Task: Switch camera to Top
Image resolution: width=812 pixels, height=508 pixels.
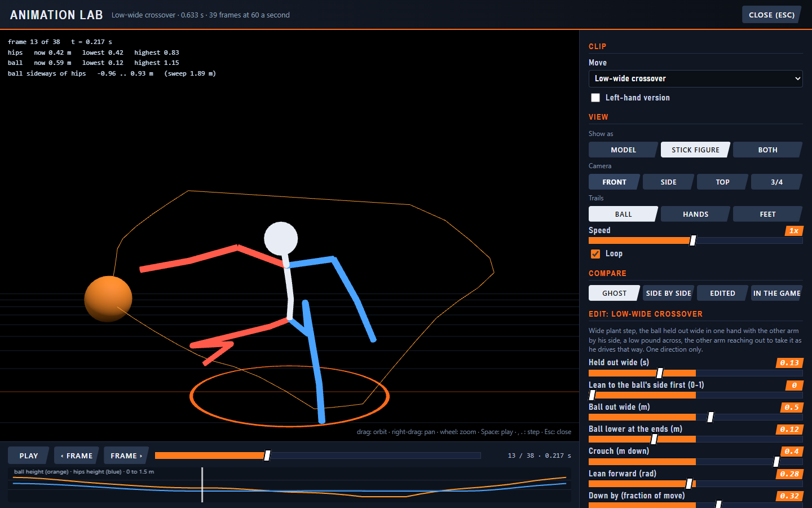Action: (722, 182)
